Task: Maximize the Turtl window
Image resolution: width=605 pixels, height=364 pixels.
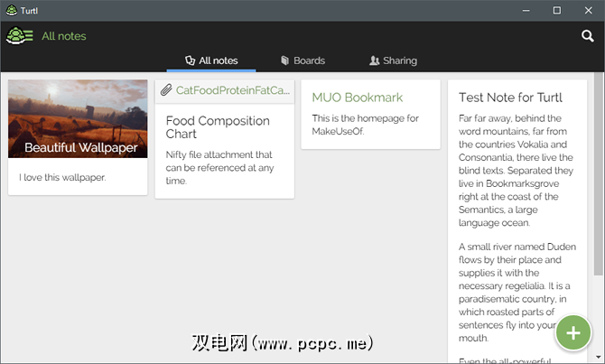Action: (x=556, y=10)
